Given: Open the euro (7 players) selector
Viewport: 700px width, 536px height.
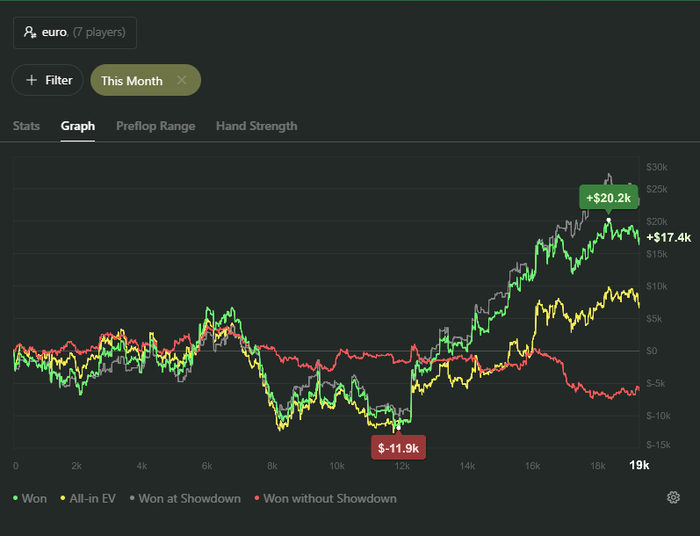Looking at the screenshot, I should (75, 33).
